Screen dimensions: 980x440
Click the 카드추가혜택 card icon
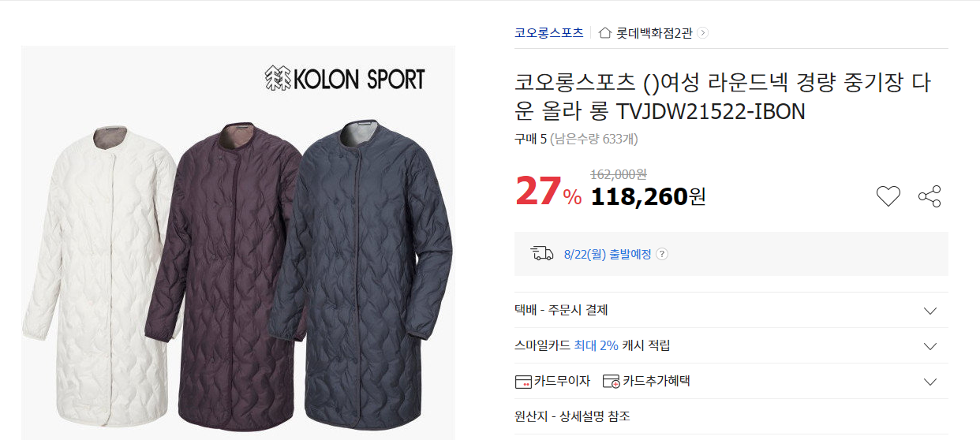tap(611, 382)
